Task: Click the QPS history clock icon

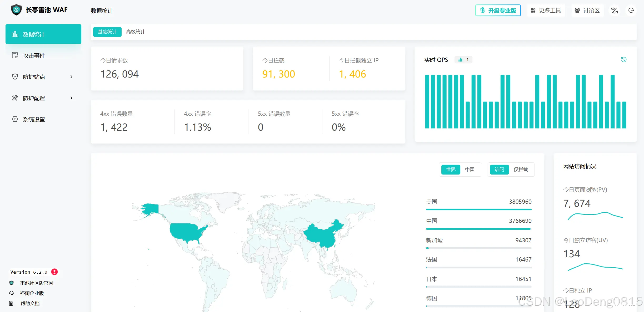Action: pyautogui.click(x=624, y=60)
